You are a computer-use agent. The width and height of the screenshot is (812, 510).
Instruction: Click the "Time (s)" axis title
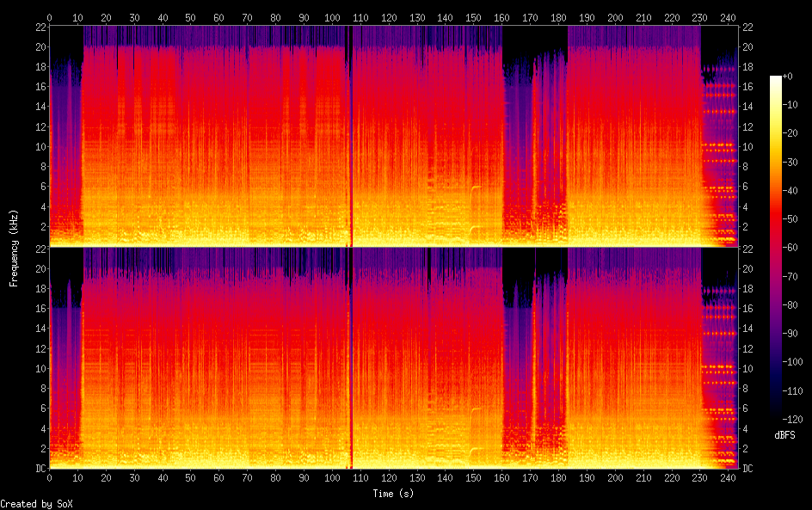393,494
